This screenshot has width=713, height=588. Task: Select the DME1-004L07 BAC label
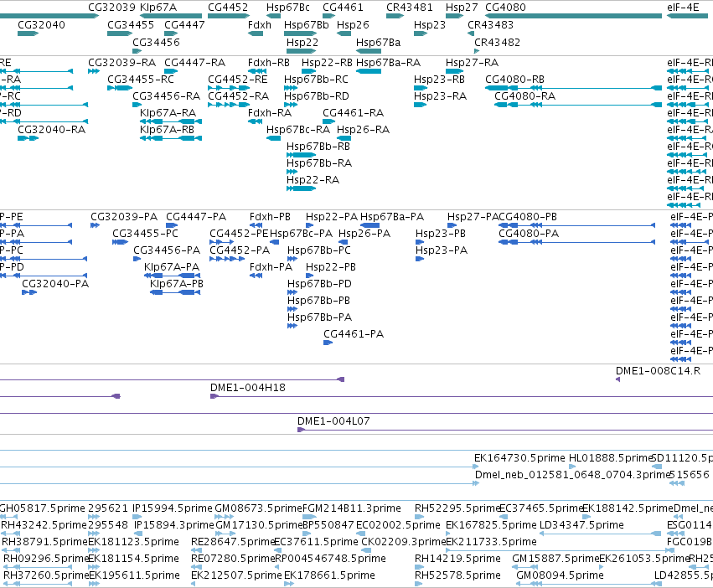[333, 421]
